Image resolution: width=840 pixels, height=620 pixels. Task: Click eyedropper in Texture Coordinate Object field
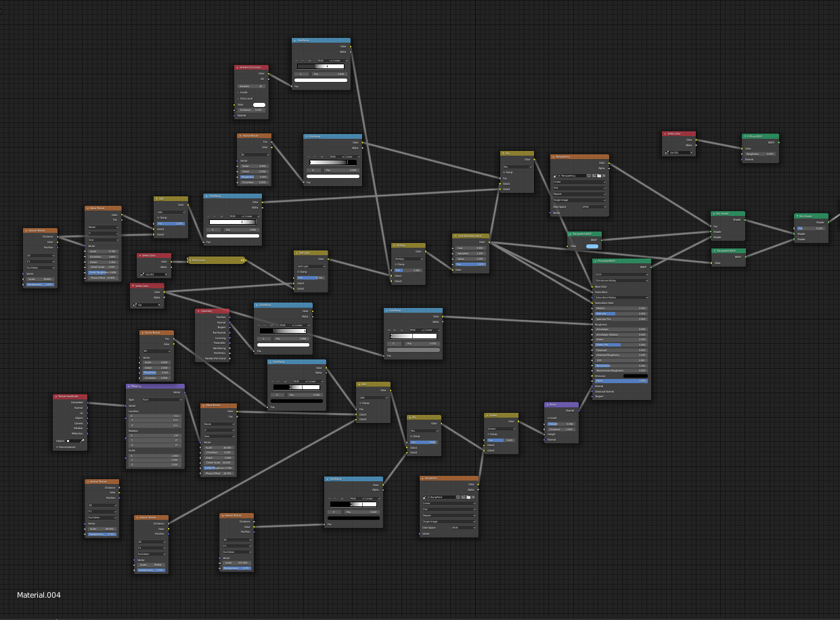pyautogui.click(x=82, y=441)
